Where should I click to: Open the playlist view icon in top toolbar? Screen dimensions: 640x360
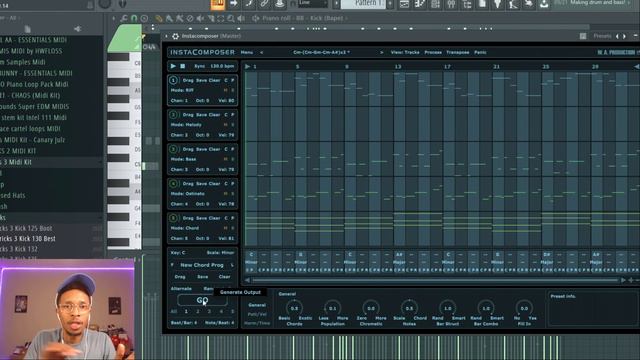[x=404, y=4]
